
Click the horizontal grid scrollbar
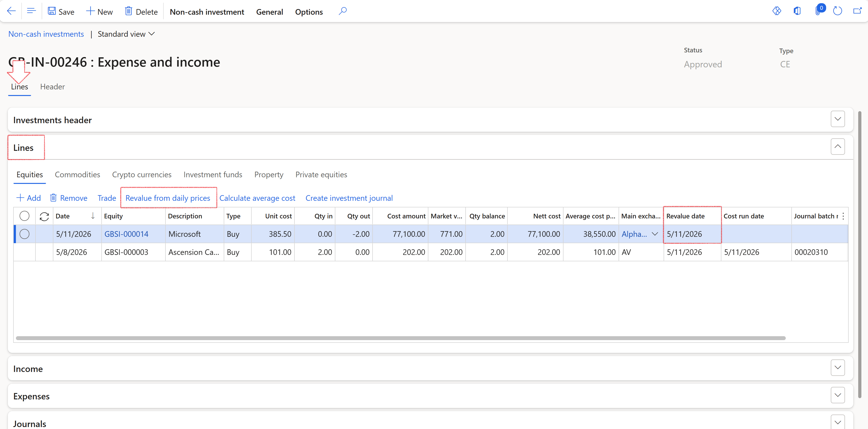[x=400, y=338]
